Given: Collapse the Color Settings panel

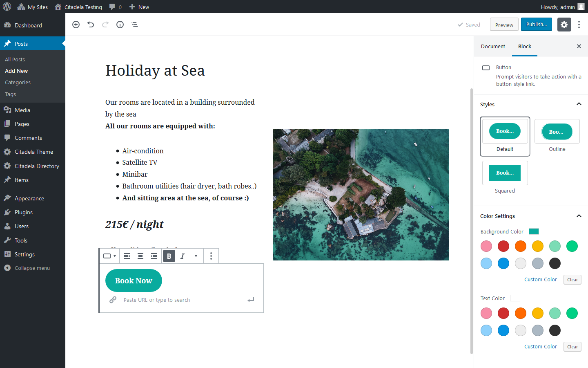Looking at the screenshot, I should (579, 216).
